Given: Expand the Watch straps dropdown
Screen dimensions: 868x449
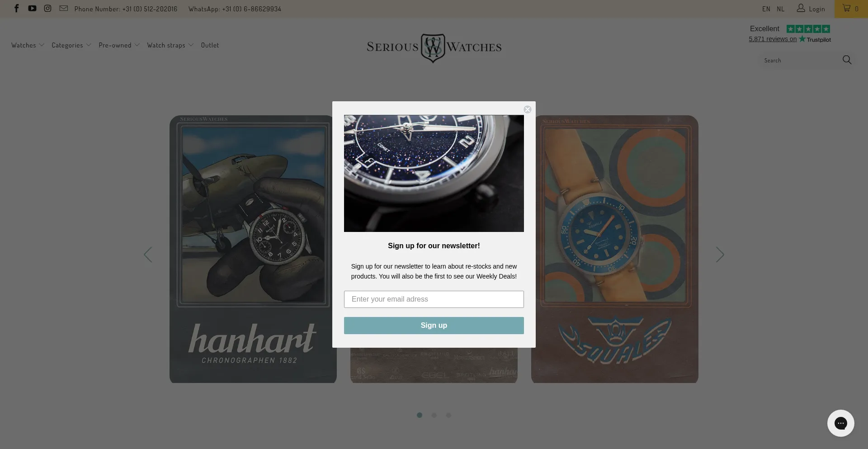Looking at the screenshot, I should [x=170, y=45].
